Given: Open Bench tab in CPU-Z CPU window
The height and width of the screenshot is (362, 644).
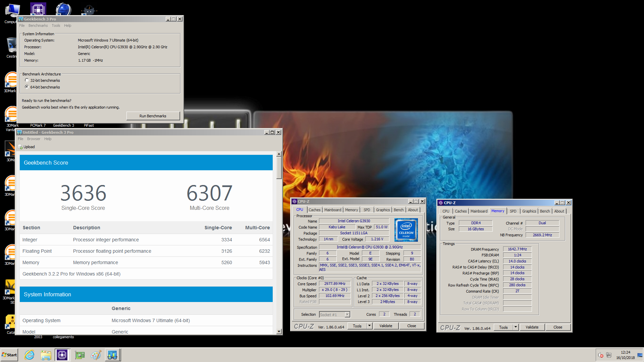Looking at the screenshot, I should click(399, 210).
